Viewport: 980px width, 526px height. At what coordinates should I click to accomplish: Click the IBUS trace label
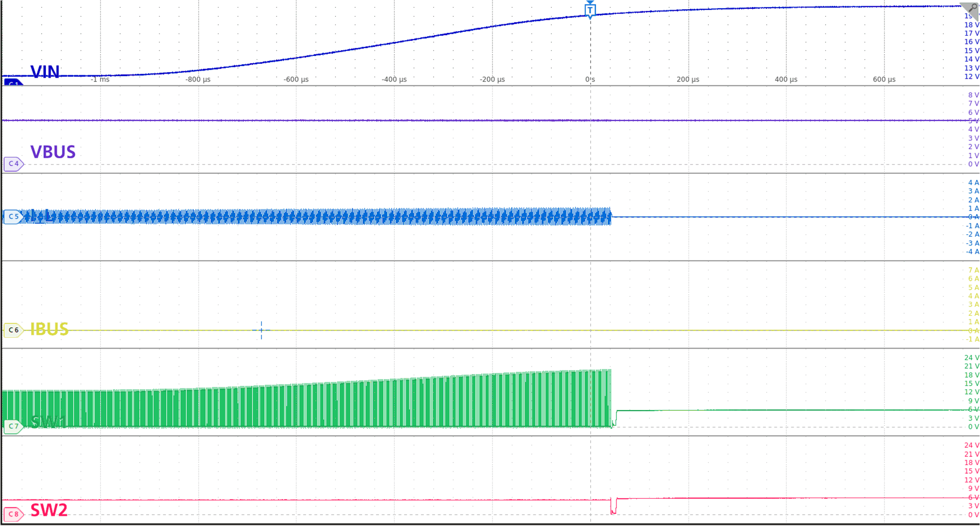[49, 331]
